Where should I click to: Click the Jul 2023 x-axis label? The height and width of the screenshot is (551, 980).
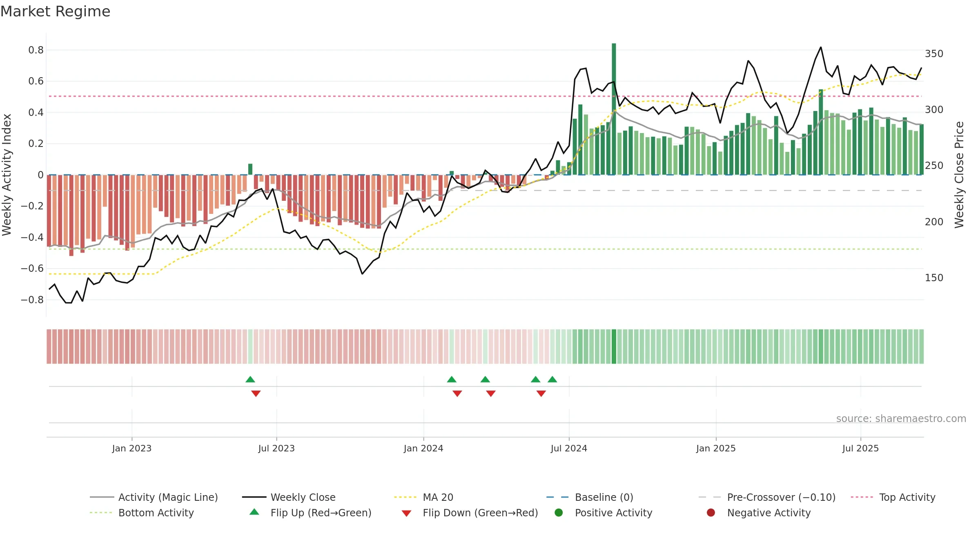pyautogui.click(x=276, y=448)
